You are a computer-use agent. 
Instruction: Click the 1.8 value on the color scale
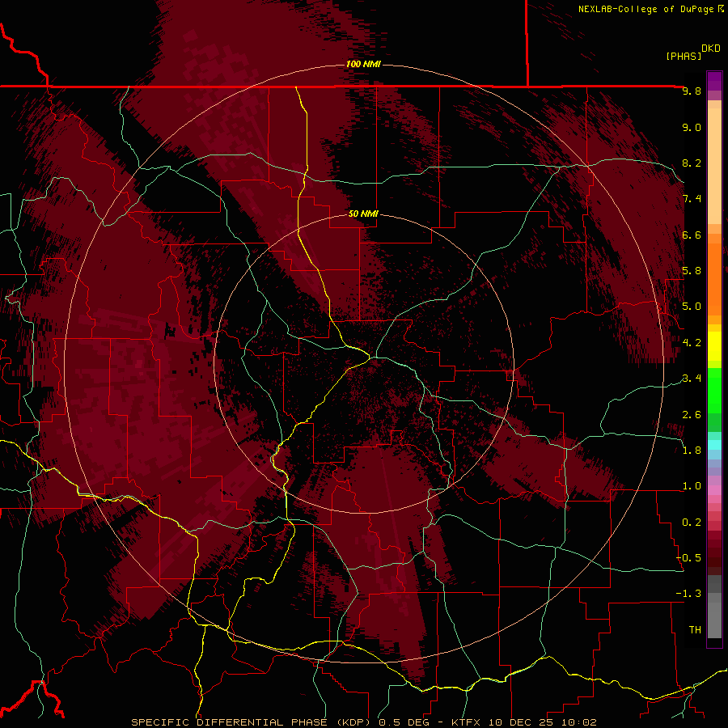tap(692, 451)
